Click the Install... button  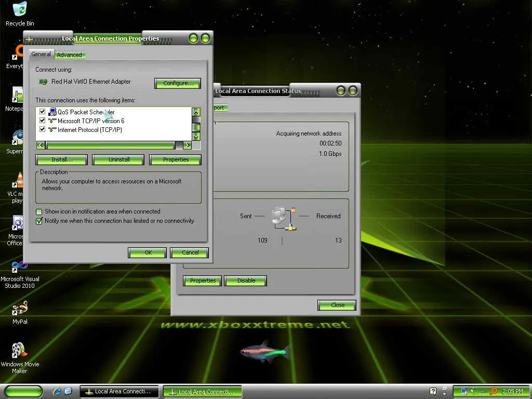[x=61, y=159]
